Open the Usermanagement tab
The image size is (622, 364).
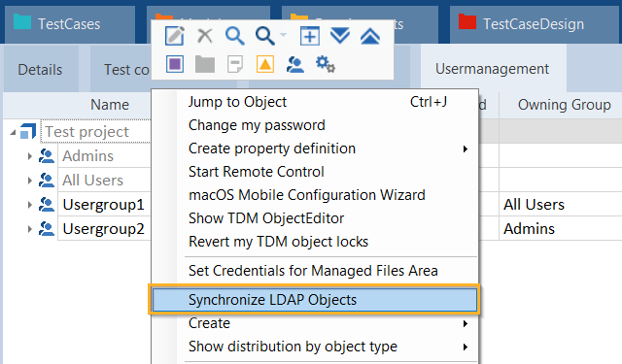[x=492, y=69]
